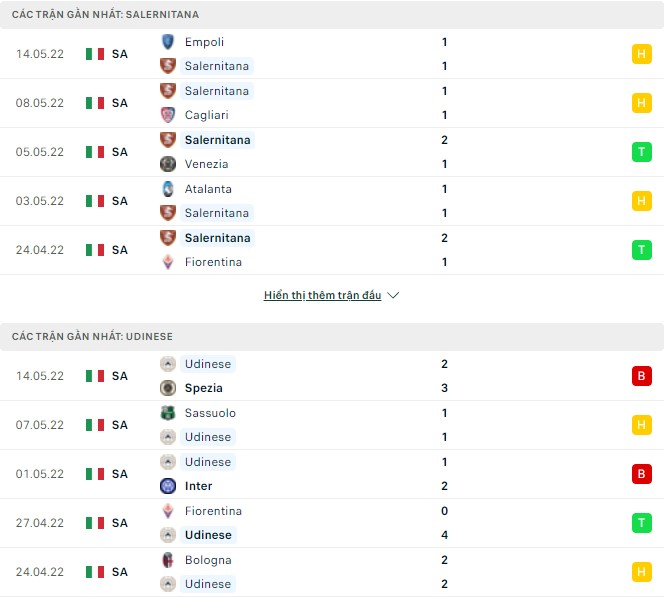Select the Sassuolo team name
This screenshot has height=597, width=670.
(210, 413)
